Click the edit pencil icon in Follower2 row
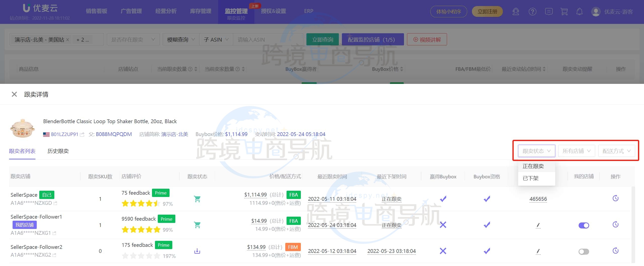644x266 pixels. click(538, 251)
